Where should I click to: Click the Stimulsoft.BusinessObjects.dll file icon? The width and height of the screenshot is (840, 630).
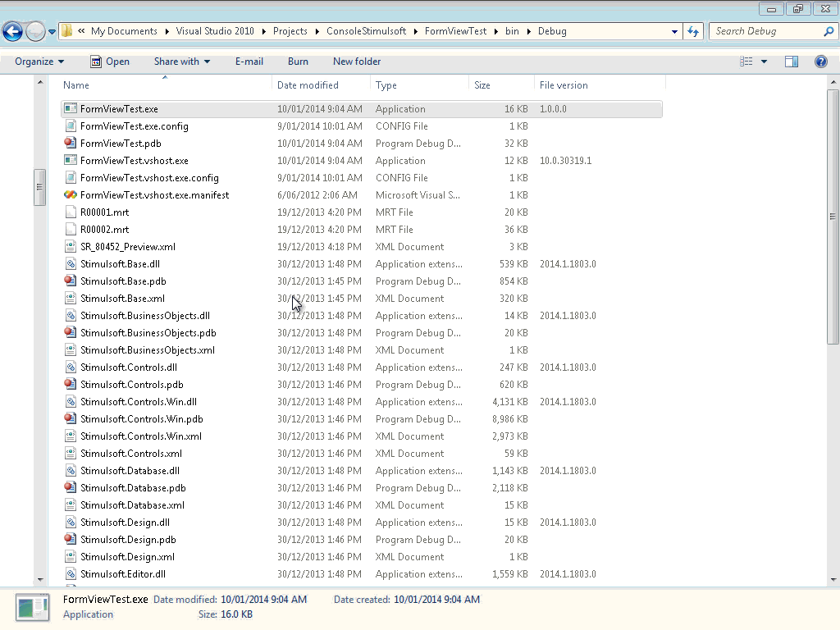71,316
